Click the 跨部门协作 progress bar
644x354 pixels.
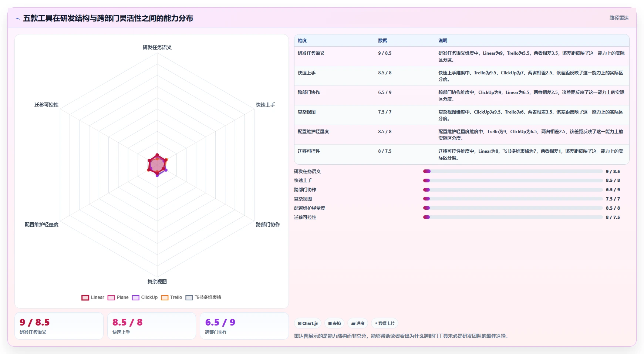click(x=513, y=190)
